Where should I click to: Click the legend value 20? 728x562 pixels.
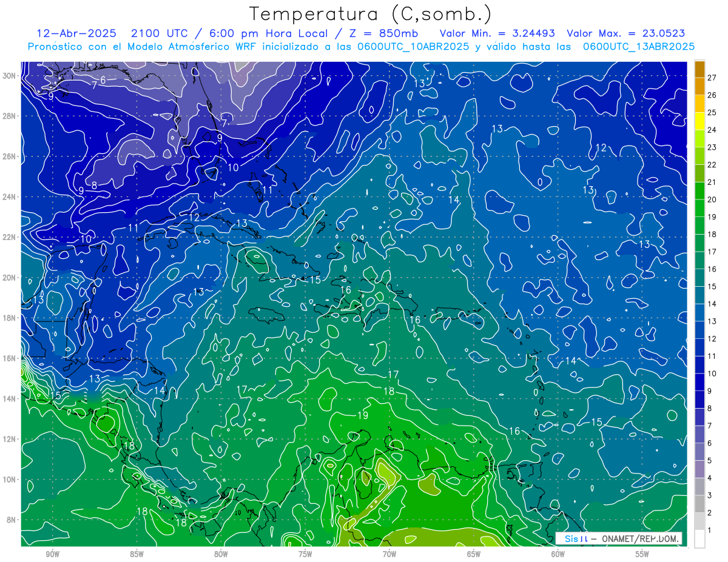pyautogui.click(x=712, y=199)
